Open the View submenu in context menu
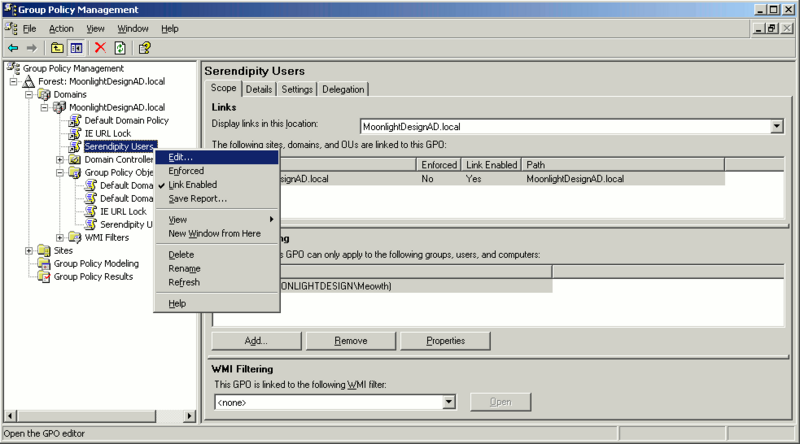The width and height of the screenshot is (800, 444). pos(217,219)
